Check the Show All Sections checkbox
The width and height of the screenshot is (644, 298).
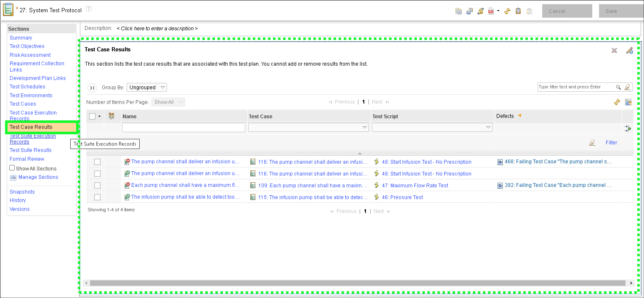pyautogui.click(x=12, y=168)
